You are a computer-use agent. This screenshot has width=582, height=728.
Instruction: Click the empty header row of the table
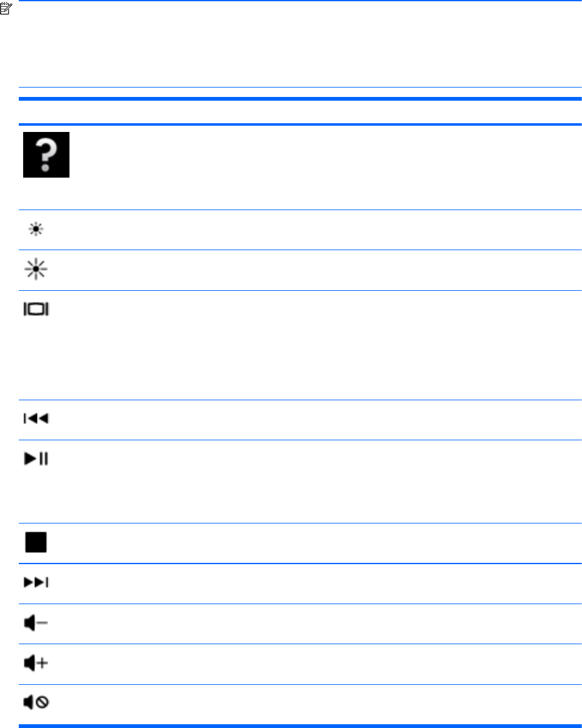point(300,113)
